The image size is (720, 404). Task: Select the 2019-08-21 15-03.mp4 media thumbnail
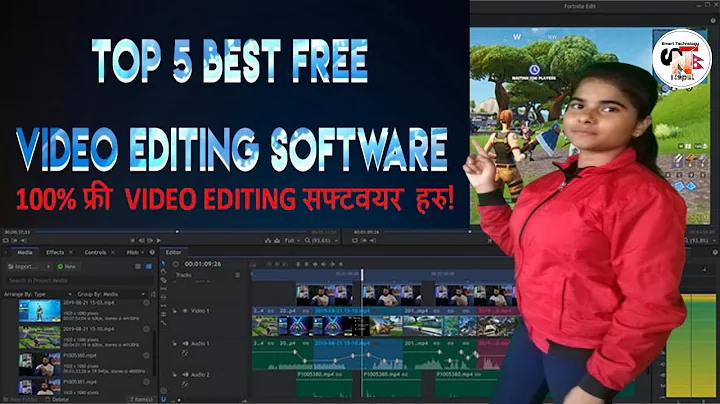click(x=39, y=311)
